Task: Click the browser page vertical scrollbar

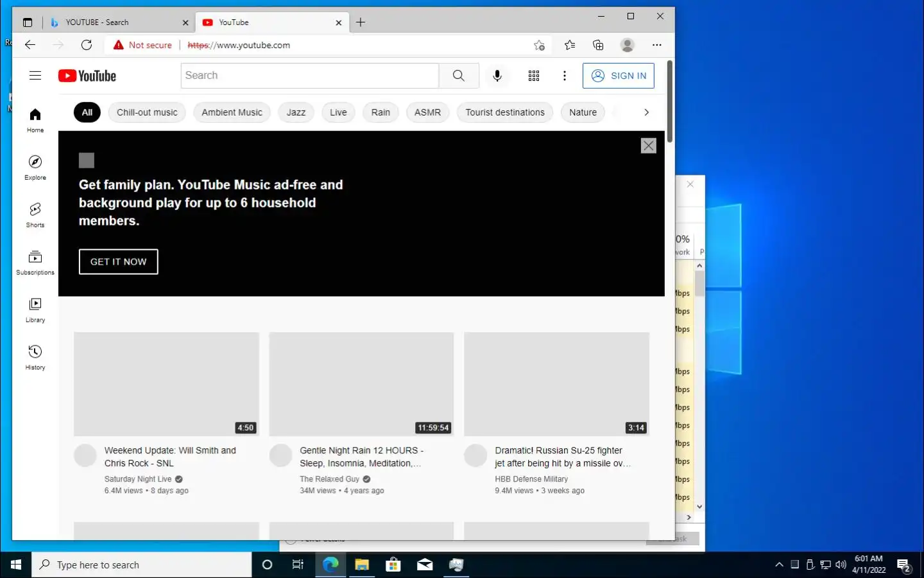Action: pos(669,101)
